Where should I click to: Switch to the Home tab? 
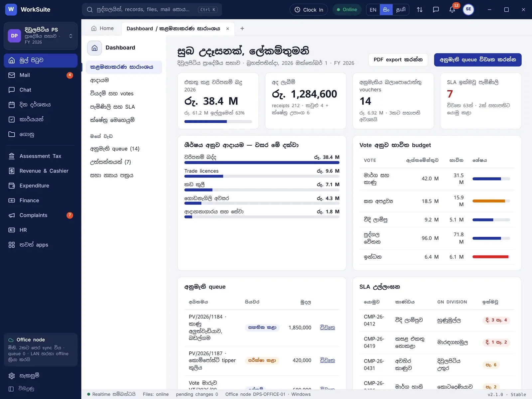click(102, 29)
